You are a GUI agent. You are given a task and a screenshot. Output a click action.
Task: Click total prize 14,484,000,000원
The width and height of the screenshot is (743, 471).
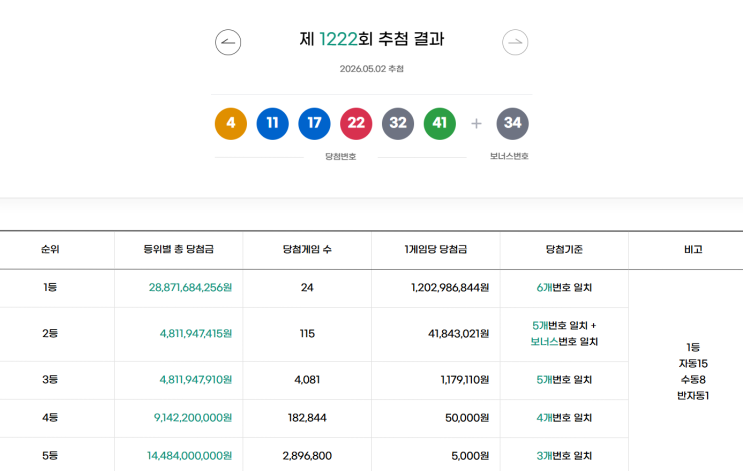click(190, 456)
